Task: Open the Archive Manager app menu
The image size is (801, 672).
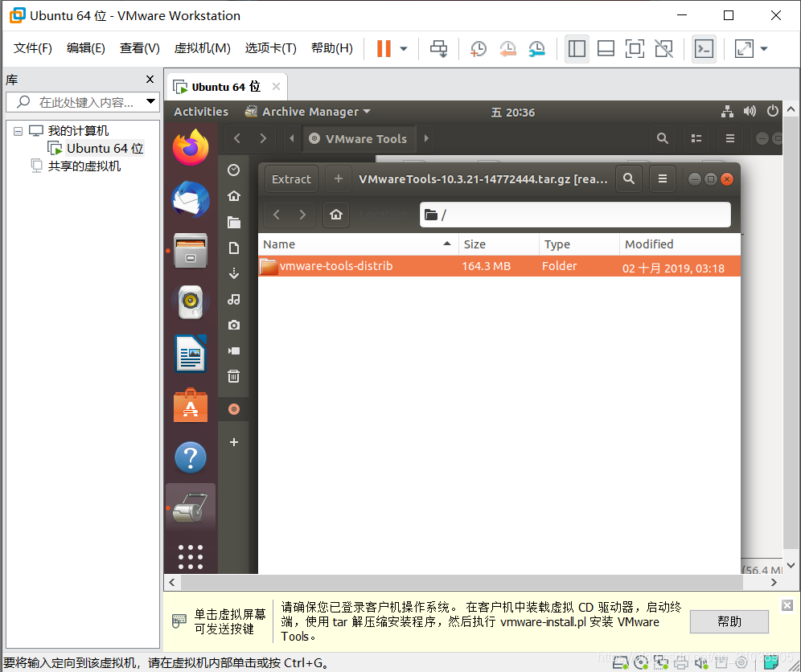Action: click(307, 111)
